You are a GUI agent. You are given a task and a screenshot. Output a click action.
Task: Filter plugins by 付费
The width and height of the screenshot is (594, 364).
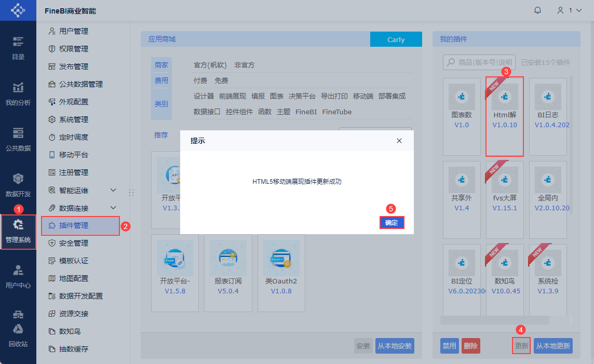pos(200,80)
